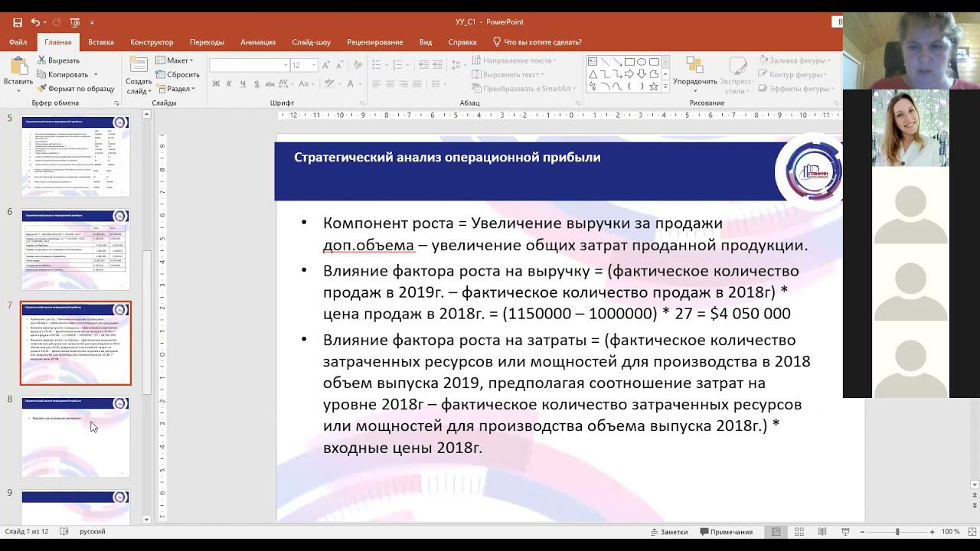The height and width of the screenshot is (551, 980).
Task: Select Формат по образцу format painter
Action: (x=75, y=89)
